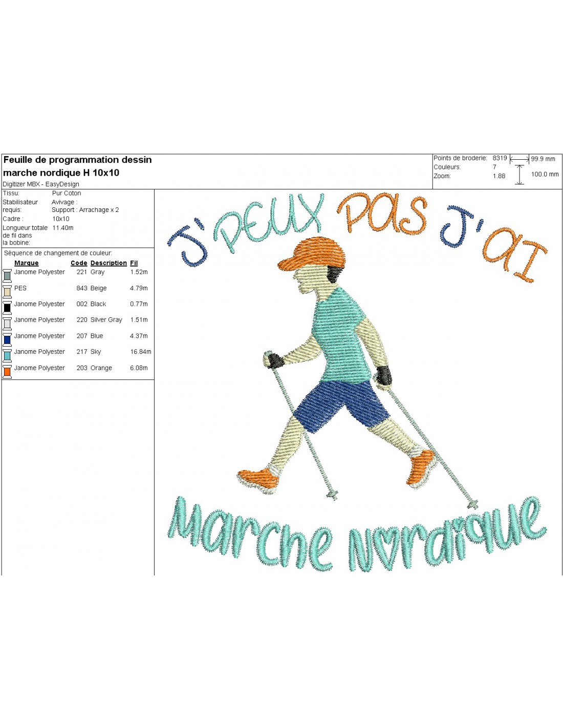Select the Beige PES thread spool

click(7, 292)
